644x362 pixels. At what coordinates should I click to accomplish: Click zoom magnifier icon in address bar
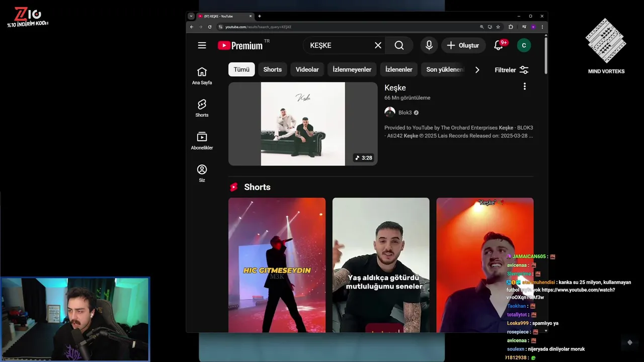pos(482,27)
